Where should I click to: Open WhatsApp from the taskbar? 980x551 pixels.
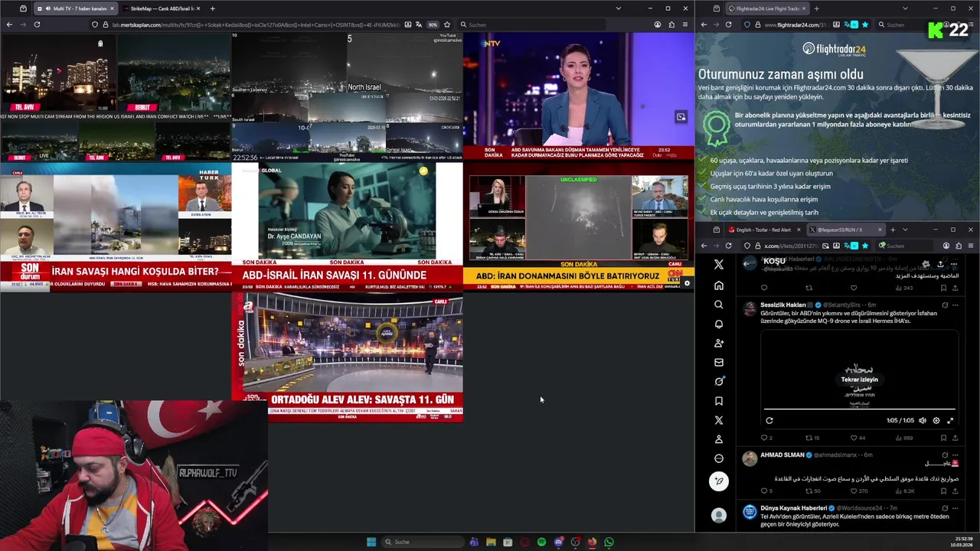(609, 542)
